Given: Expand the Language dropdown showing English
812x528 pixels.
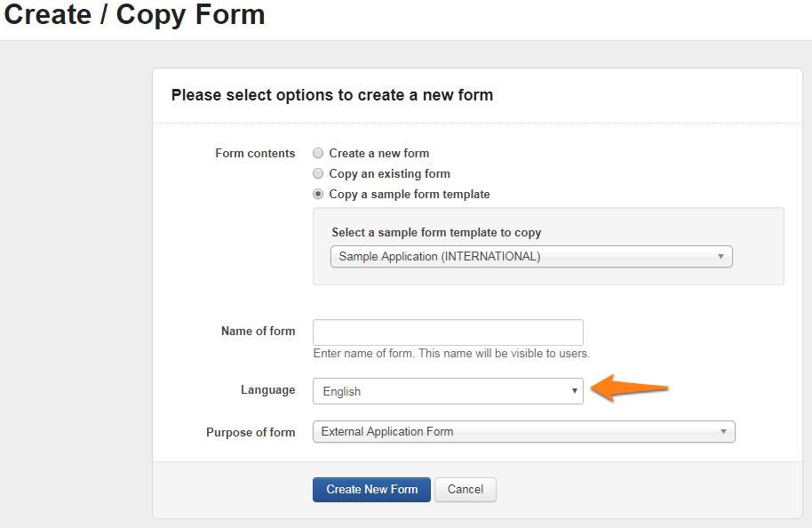Looking at the screenshot, I should [447, 391].
